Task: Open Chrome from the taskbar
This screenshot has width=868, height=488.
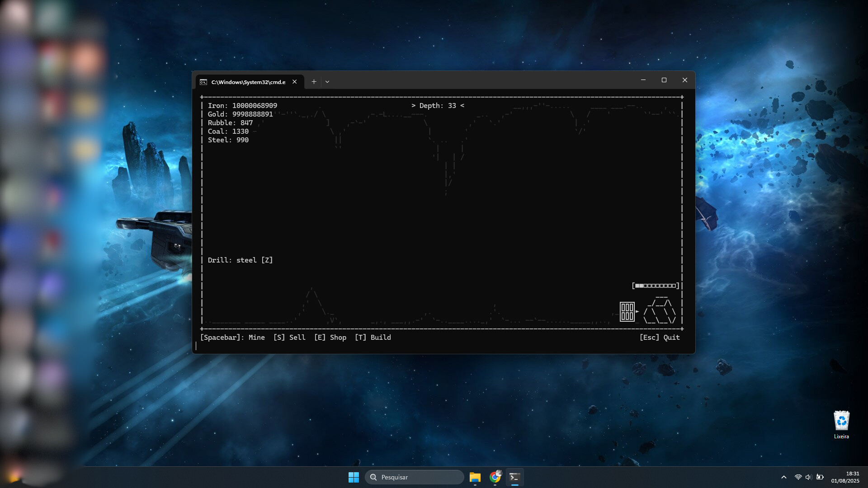Action: [495, 477]
